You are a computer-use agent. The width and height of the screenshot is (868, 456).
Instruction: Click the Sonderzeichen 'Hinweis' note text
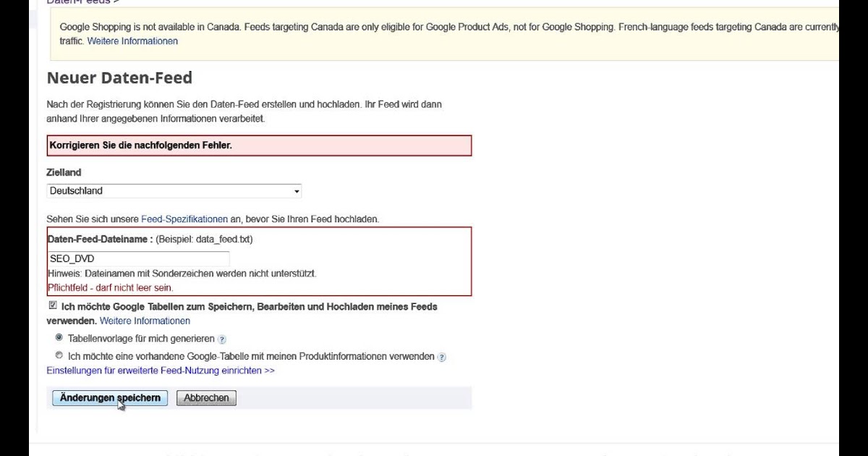183,274
